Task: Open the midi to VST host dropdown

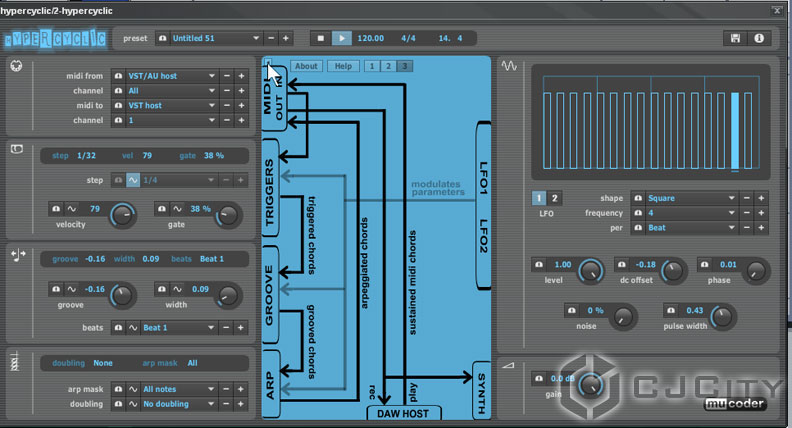Action: 172,106
